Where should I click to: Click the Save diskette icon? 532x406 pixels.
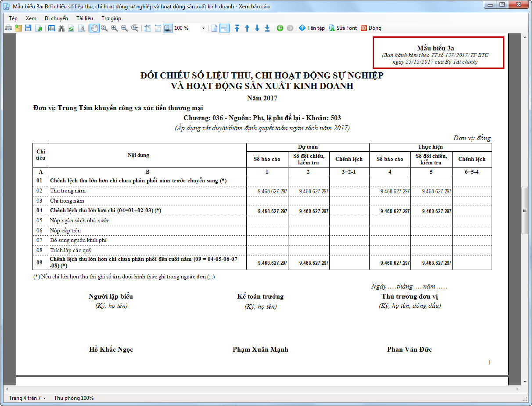point(28,28)
